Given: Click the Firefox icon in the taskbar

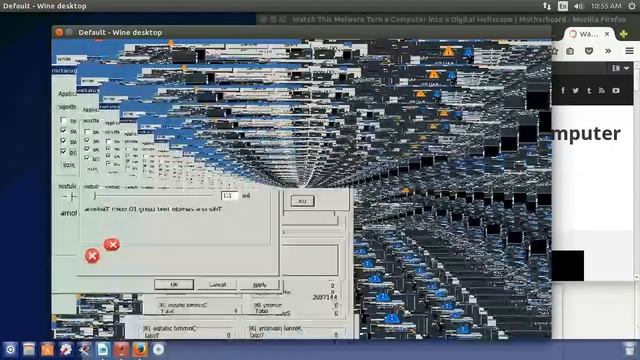Looking at the screenshot, I should 140,349.
